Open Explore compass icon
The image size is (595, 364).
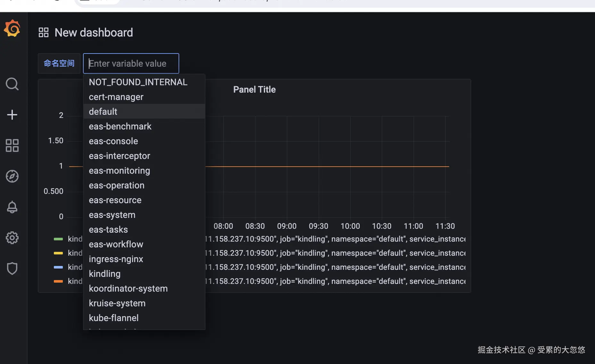click(x=12, y=176)
